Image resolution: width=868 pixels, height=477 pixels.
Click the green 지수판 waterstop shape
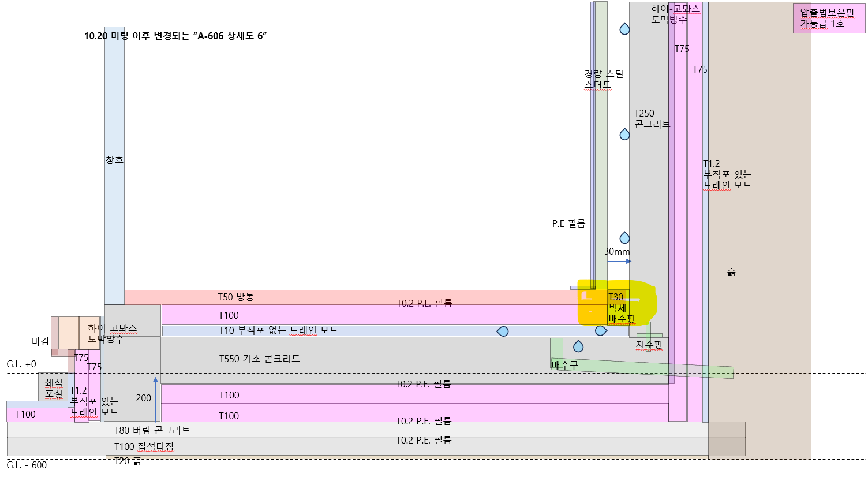[649, 336]
